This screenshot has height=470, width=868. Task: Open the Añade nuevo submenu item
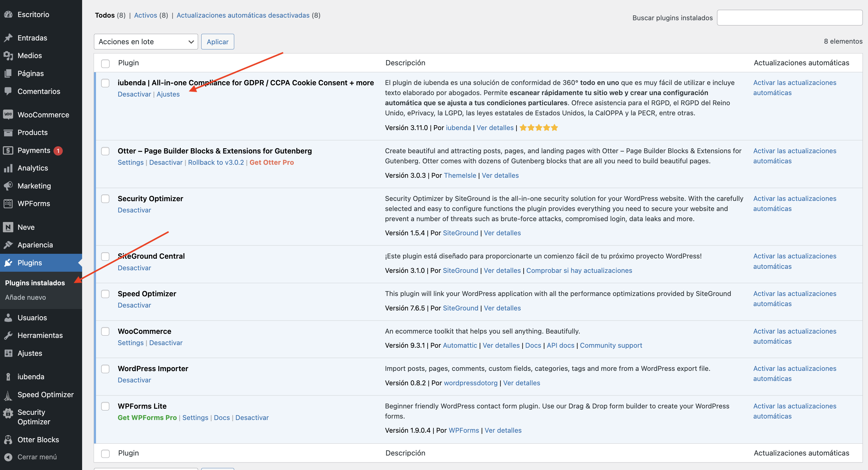26,297
